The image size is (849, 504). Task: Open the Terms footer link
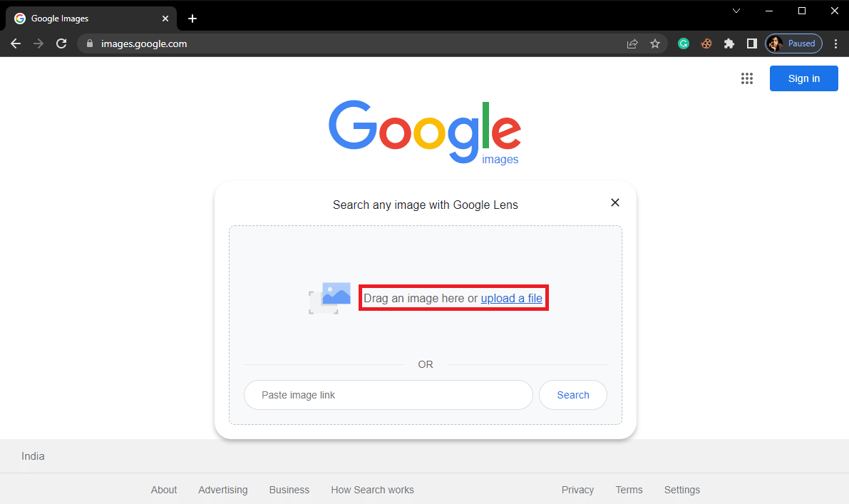tap(629, 490)
